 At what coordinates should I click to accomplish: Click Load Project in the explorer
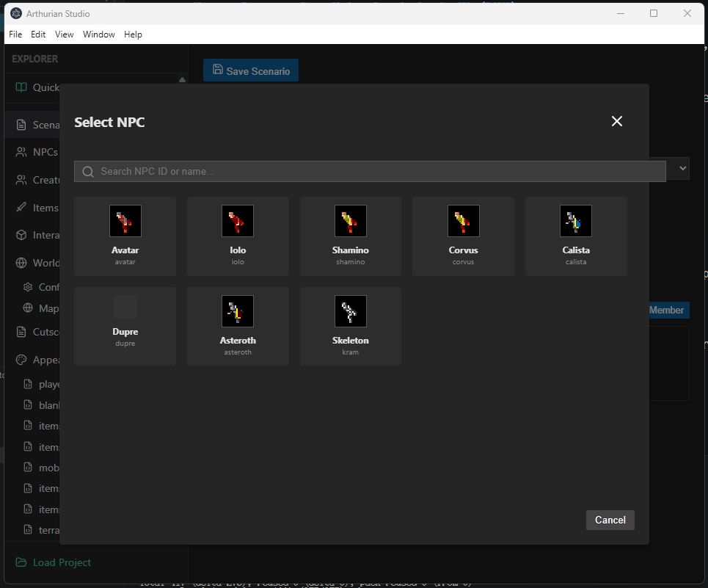pos(54,562)
